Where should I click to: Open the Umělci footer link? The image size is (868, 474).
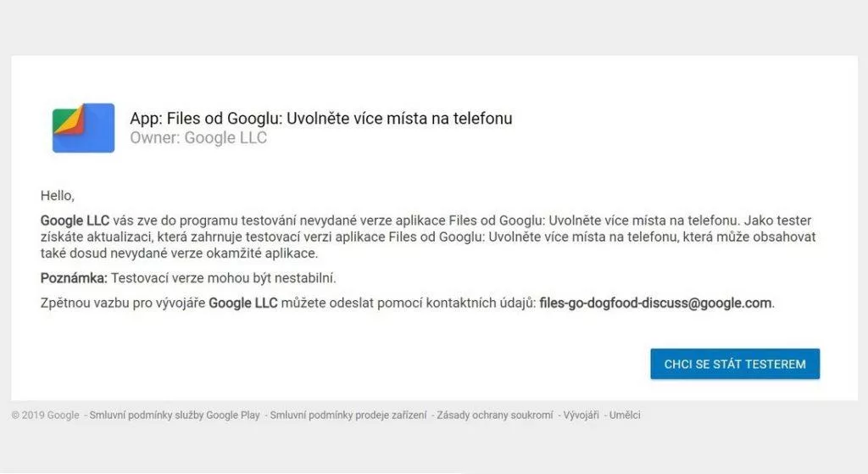[625, 415]
